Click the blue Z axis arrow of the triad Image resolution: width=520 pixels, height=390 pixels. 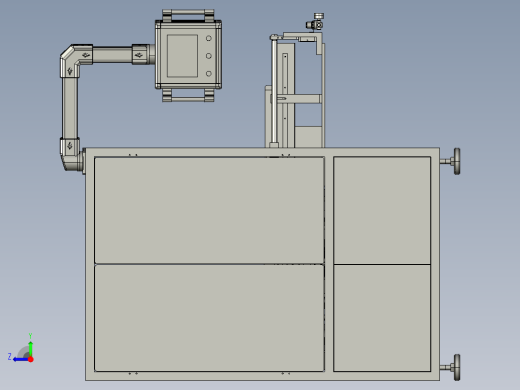(x=21, y=359)
